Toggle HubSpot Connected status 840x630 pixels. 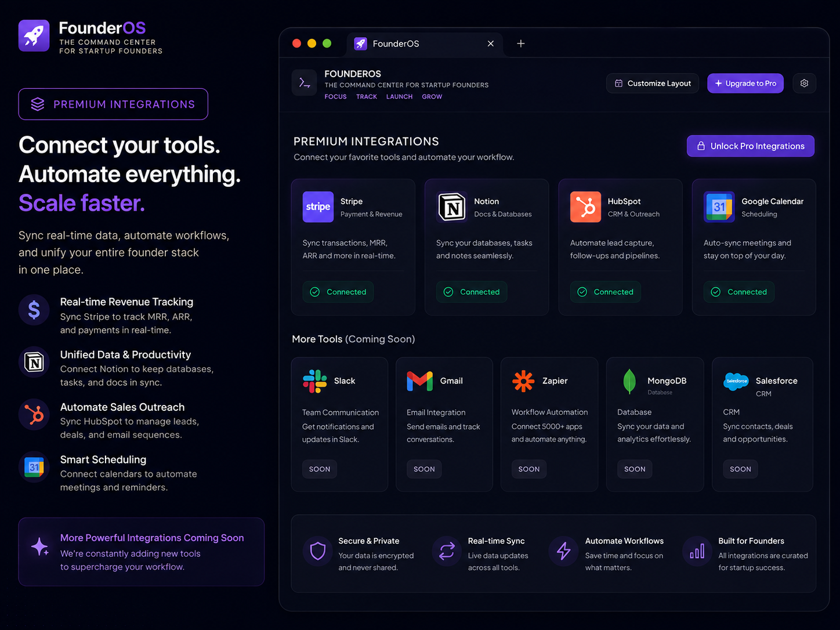[606, 292]
